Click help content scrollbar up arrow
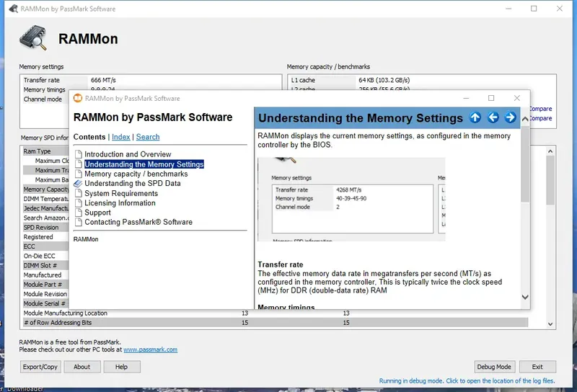 (525, 119)
